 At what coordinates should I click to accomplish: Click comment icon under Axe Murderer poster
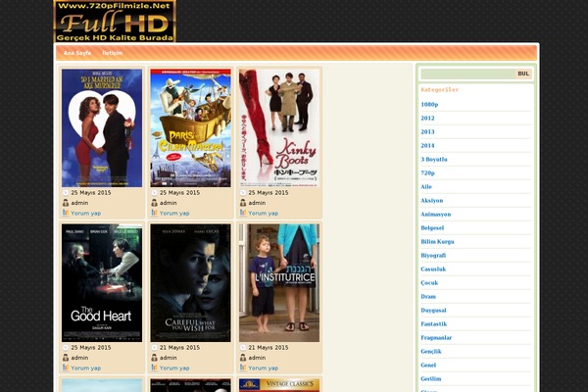click(66, 213)
